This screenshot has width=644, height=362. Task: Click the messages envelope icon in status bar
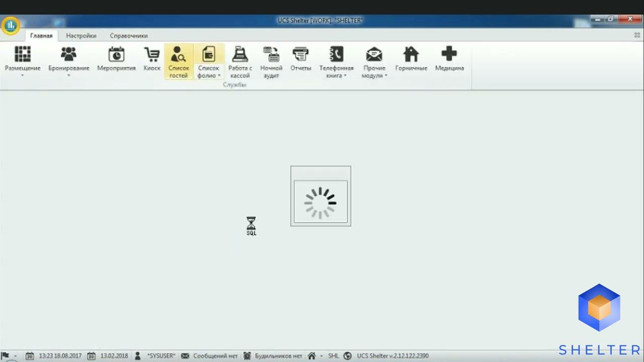pos(185,355)
